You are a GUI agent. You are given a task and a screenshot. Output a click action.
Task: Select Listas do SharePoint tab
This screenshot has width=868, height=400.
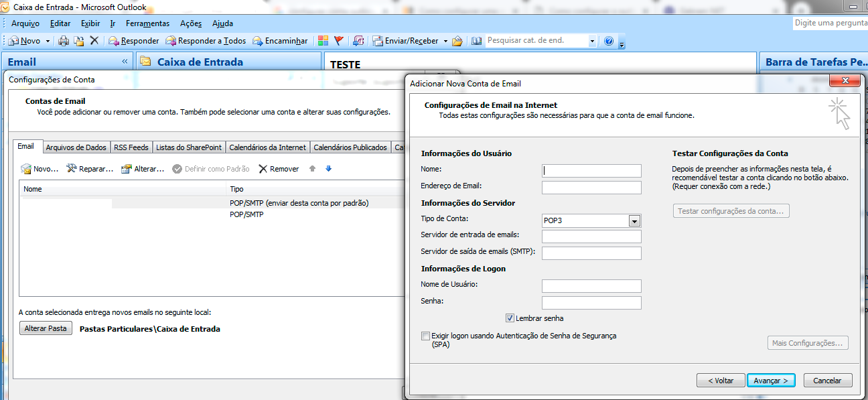click(x=189, y=147)
